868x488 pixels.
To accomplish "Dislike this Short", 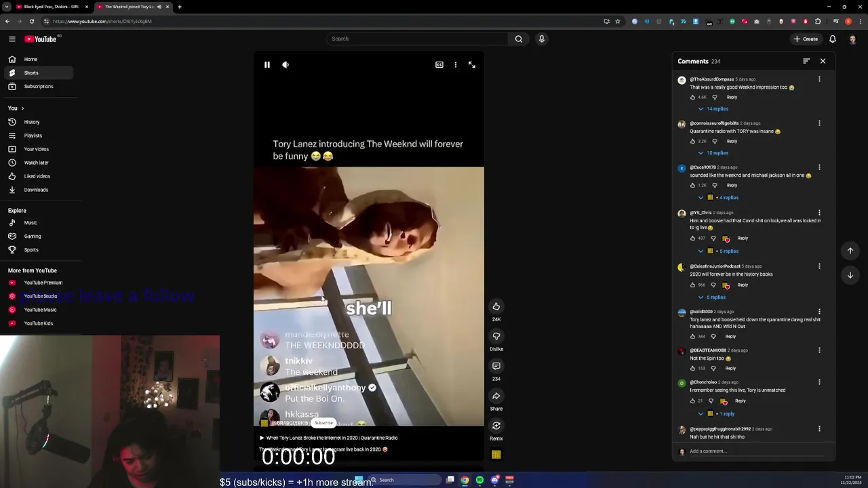I will click(496, 336).
